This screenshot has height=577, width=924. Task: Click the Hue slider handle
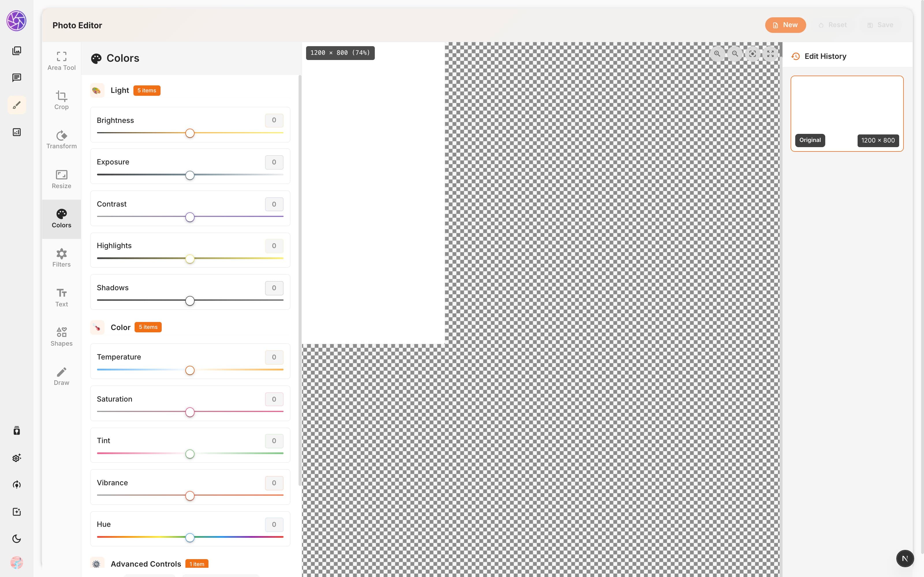click(x=190, y=538)
